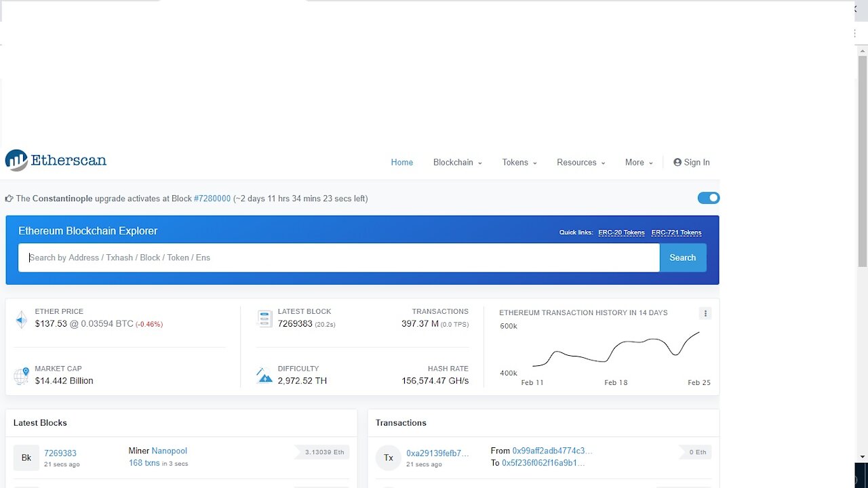Open the Nanopool miner link
Screen dimensions: 868x488
[x=170, y=451]
